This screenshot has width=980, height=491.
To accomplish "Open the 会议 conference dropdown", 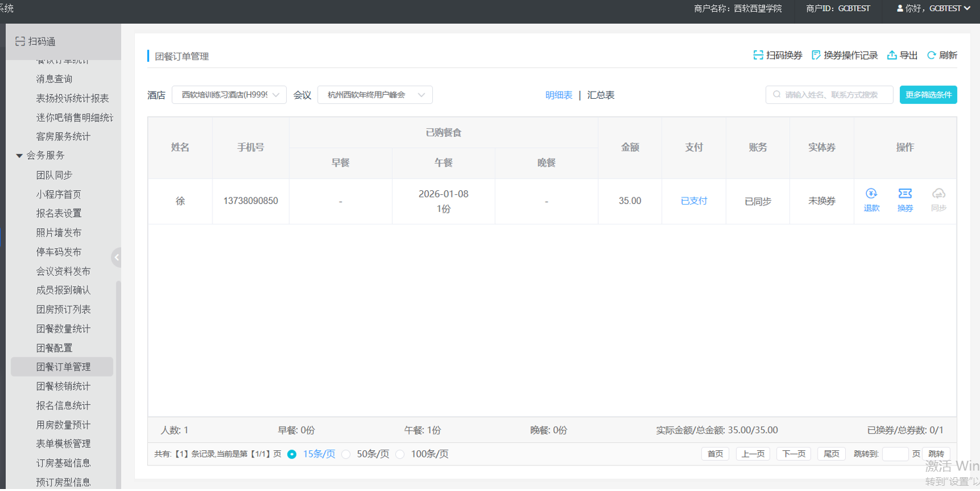I will pos(375,95).
